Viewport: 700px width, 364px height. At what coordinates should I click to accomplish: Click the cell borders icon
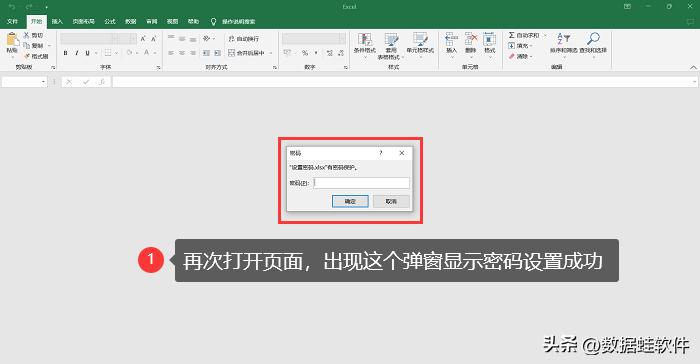(x=108, y=53)
